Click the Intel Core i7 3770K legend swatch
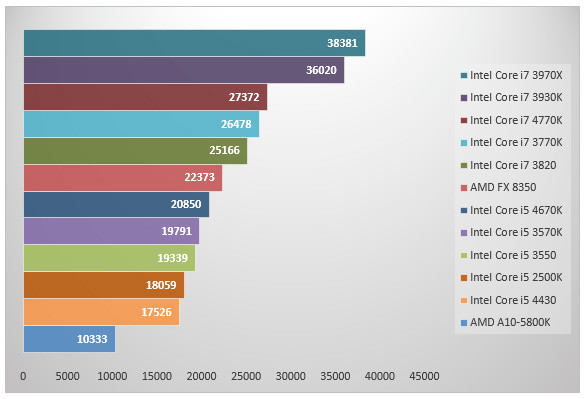The image size is (584, 399). (464, 143)
